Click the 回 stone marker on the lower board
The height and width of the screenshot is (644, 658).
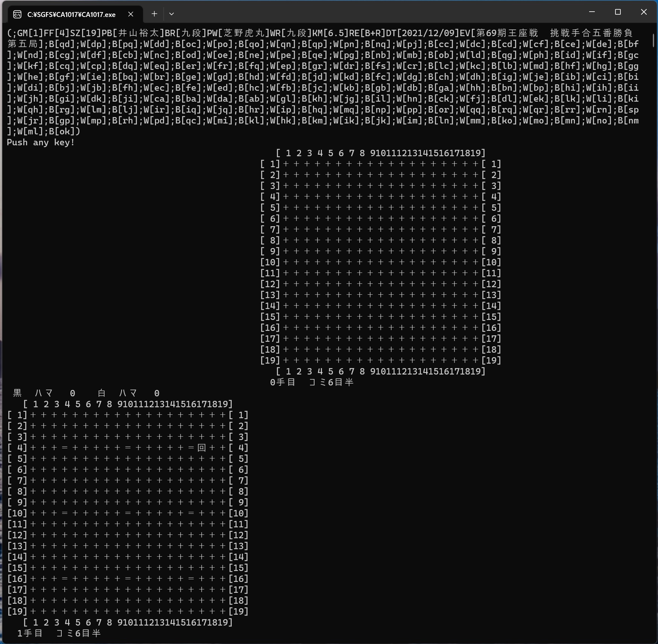202,448
